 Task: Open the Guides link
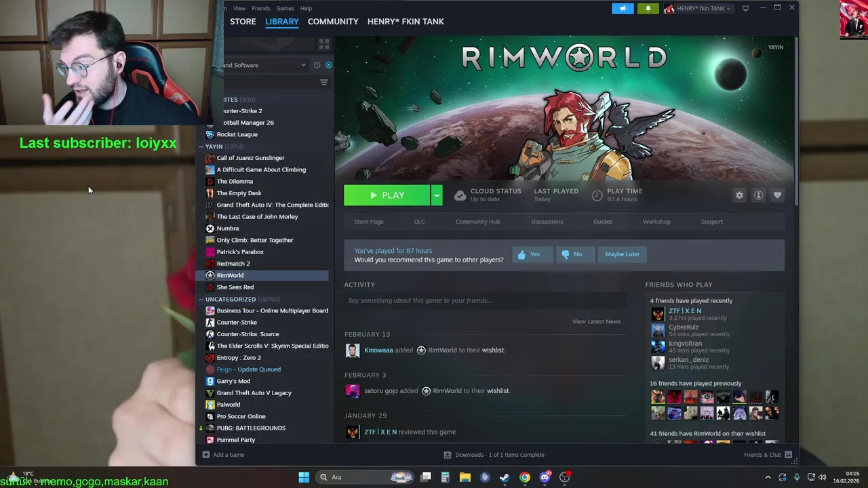point(603,222)
